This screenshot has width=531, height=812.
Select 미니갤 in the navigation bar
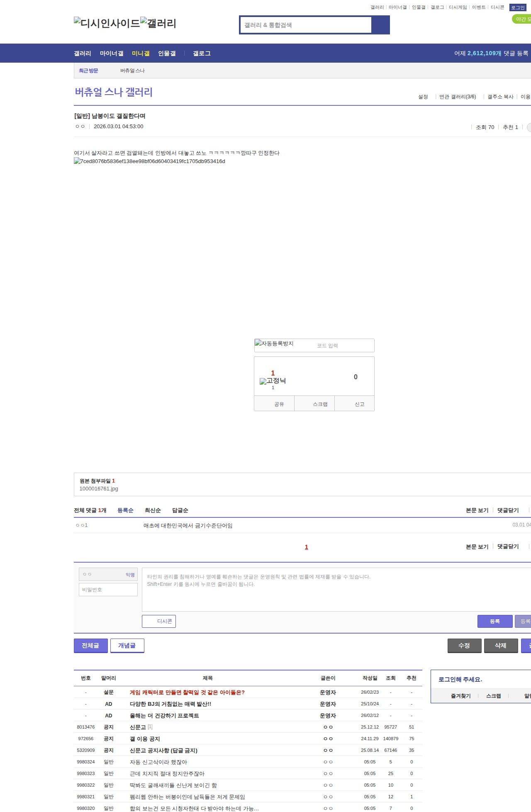pyautogui.click(x=141, y=54)
